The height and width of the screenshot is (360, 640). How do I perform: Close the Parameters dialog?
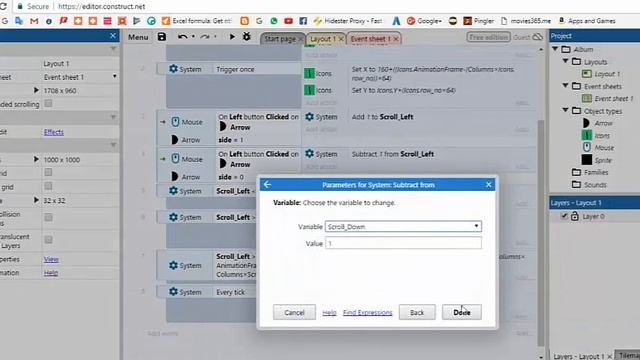click(x=489, y=184)
